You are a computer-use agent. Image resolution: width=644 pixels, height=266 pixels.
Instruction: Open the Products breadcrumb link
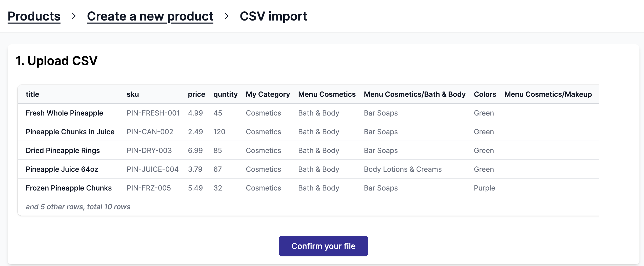coord(34,16)
